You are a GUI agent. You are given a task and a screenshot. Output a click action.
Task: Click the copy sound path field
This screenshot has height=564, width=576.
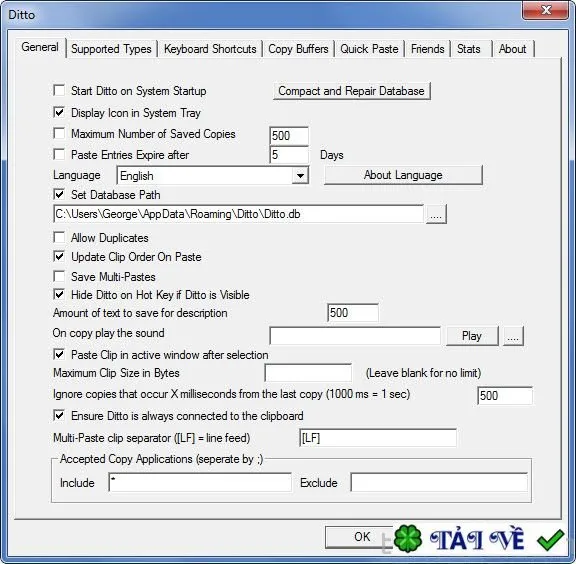(355, 335)
